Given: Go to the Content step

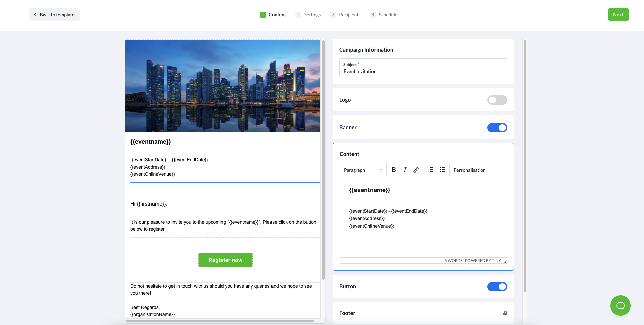Looking at the screenshot, I should tap(273, 15).
